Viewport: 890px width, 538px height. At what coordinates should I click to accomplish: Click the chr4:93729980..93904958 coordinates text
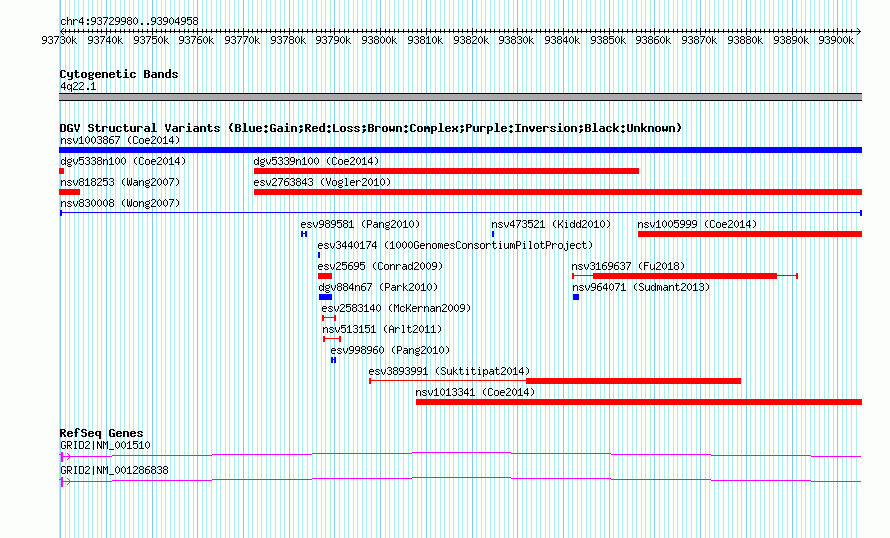129,22
